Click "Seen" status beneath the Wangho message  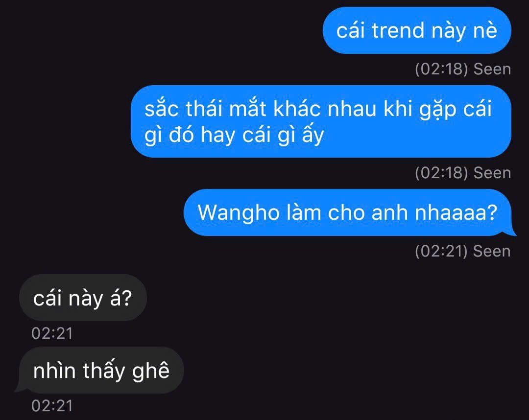(492, 251)
